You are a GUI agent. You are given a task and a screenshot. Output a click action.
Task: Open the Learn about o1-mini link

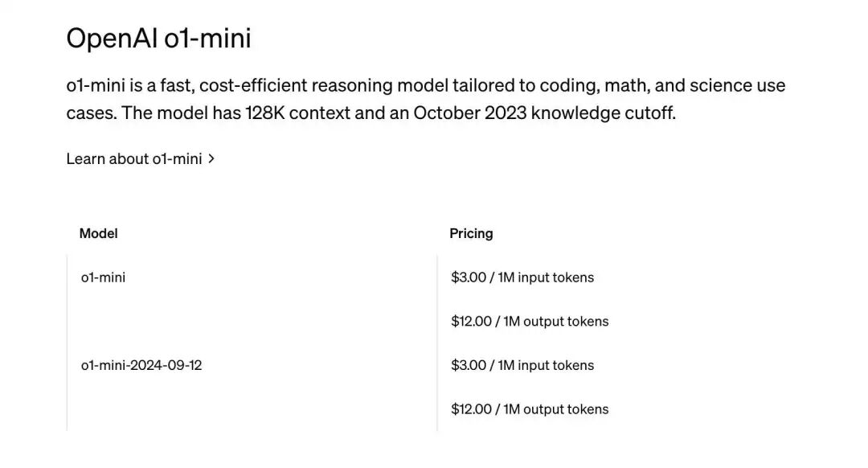[x=133, y=159]
